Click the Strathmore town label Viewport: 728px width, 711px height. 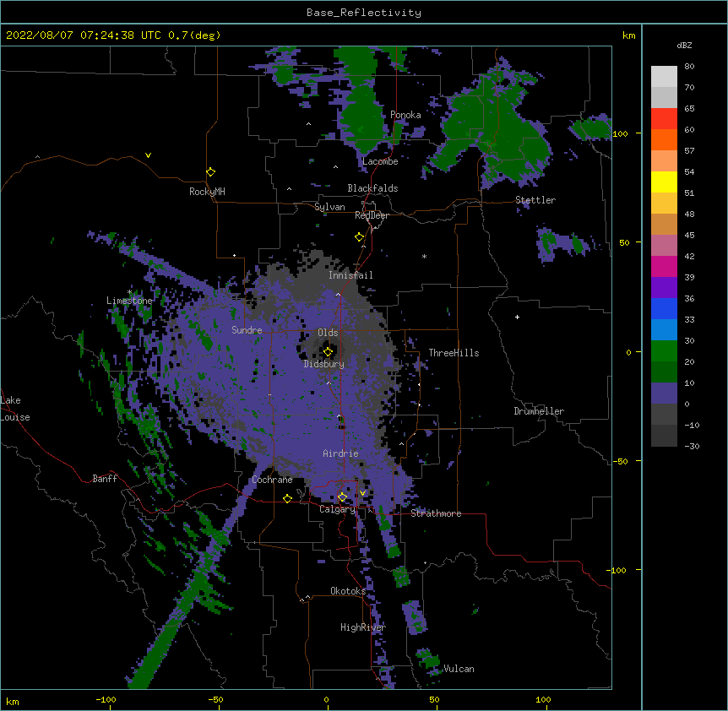(436, 513)
